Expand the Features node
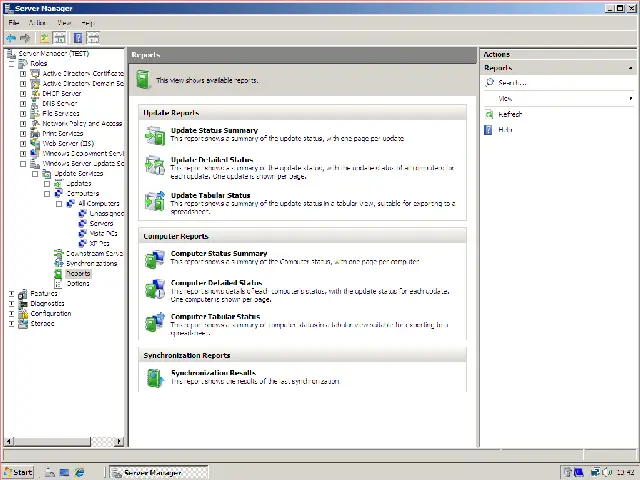This screenshot has width=640, height=480. pos(11,293)
